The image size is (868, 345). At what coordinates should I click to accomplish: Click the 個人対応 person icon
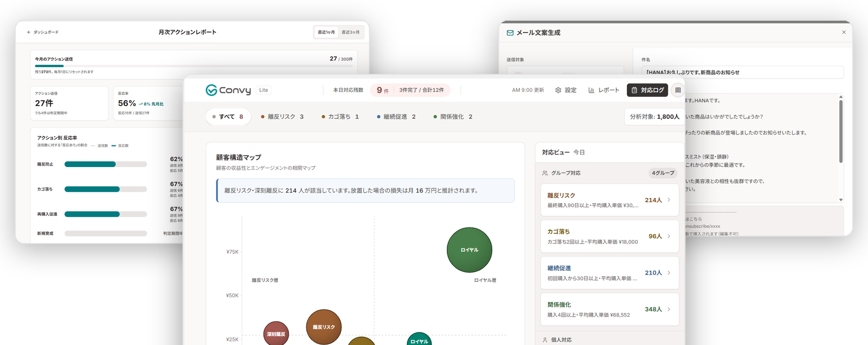pos(545,340)
